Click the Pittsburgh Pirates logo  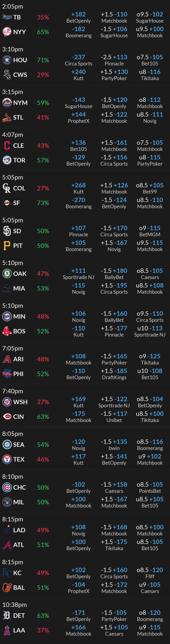pos(7,246)
